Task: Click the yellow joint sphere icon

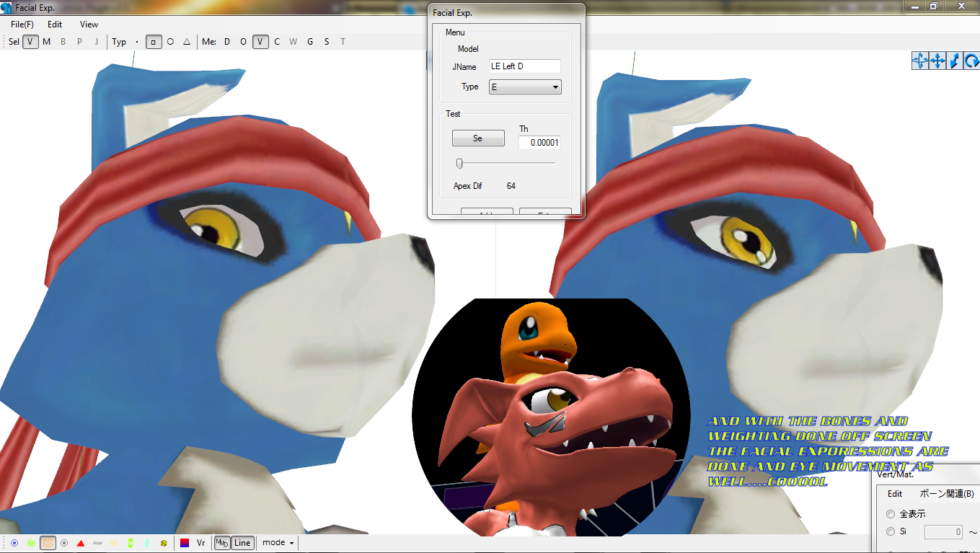Action: point(164,542)
